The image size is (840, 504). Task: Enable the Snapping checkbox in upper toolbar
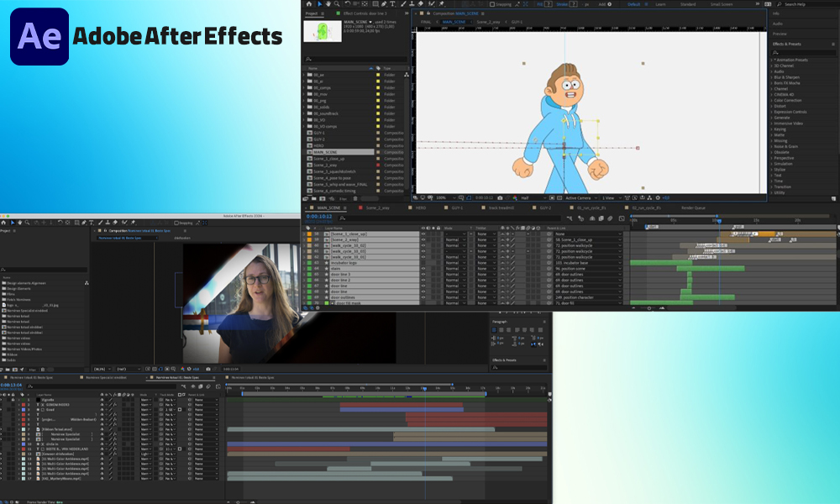coord(491,4)
